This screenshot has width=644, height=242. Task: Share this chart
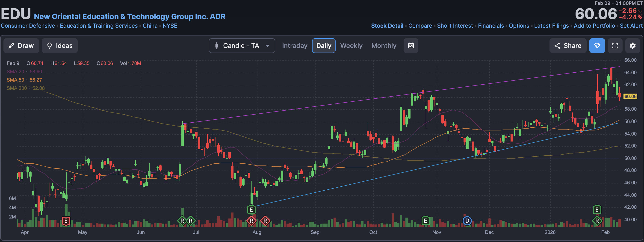point(567,45)
